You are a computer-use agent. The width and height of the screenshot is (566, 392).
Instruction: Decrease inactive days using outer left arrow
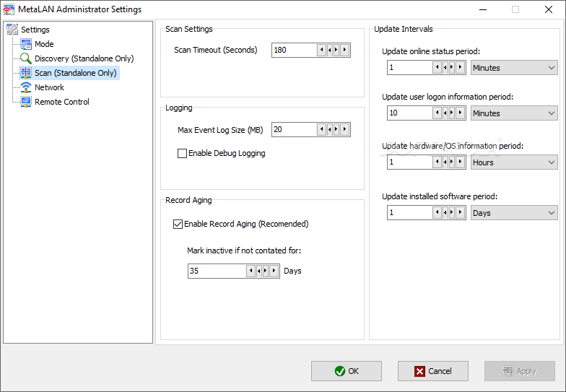click(251, 271)
